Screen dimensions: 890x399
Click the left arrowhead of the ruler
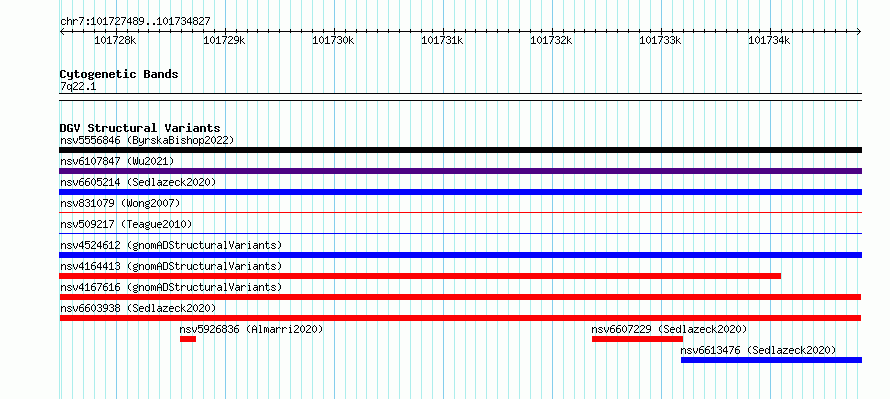(x=62, y=31)
